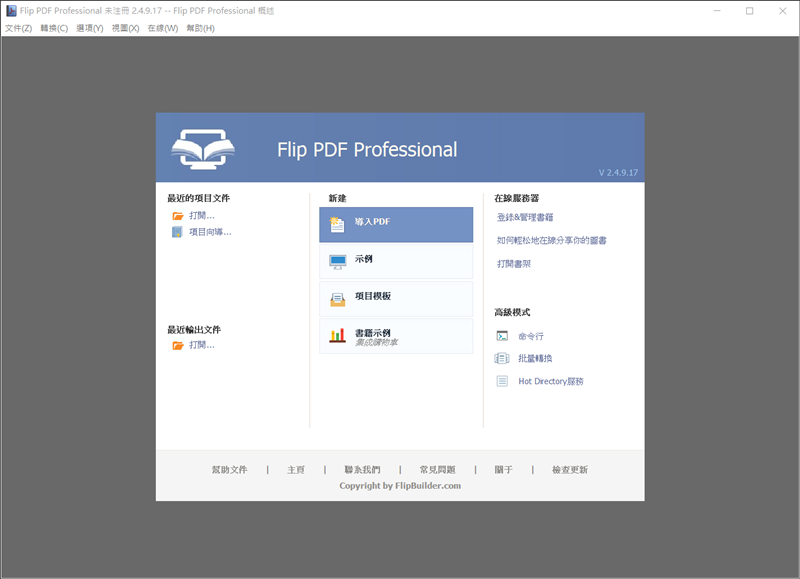The width and height of the screenshot is (800, 579).
Task: Click the Flip PDF book logo icon
Action: (203, 149)
